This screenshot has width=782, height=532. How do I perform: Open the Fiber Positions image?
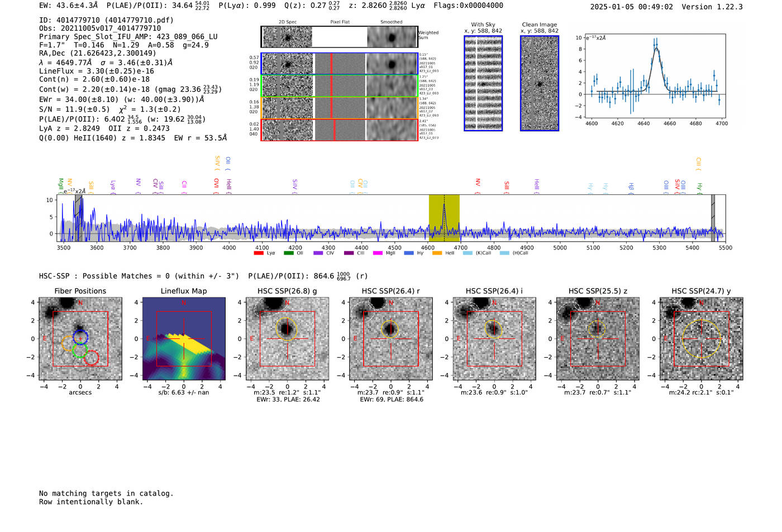[80, 339]
